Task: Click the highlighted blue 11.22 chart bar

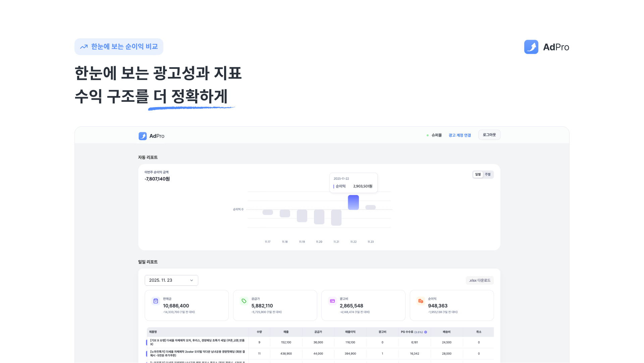Action: coord(353,202)
